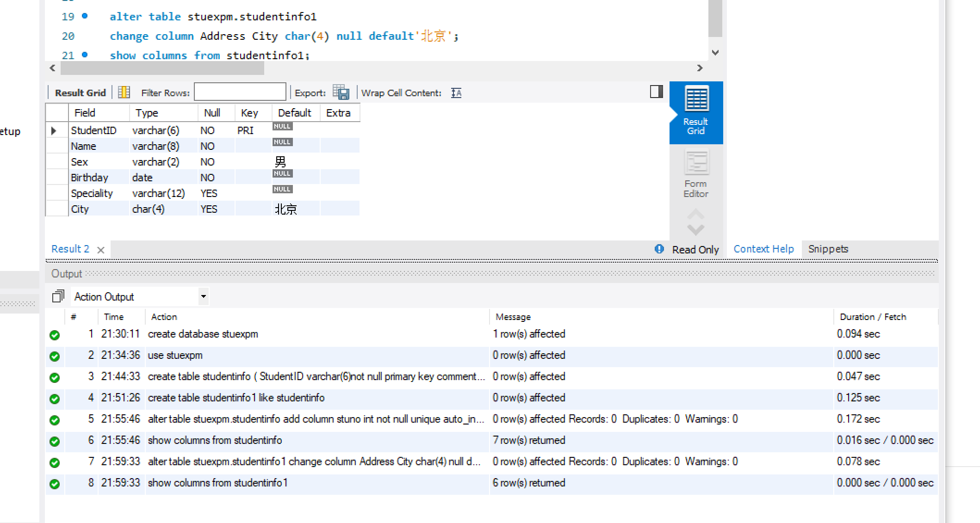
Task: Click the Field column header
Action: point(85,113)
